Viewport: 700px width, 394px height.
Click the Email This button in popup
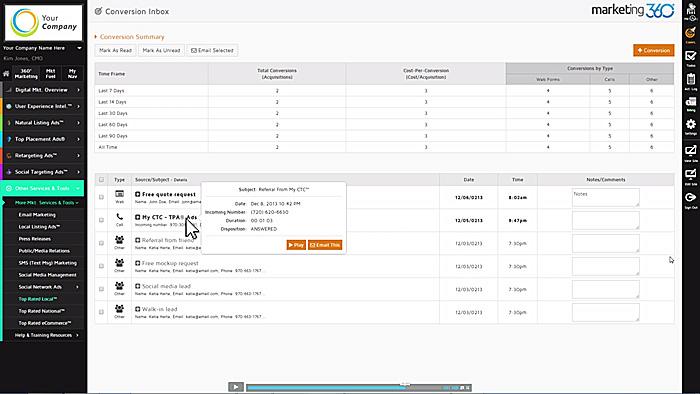coord(325,245)
